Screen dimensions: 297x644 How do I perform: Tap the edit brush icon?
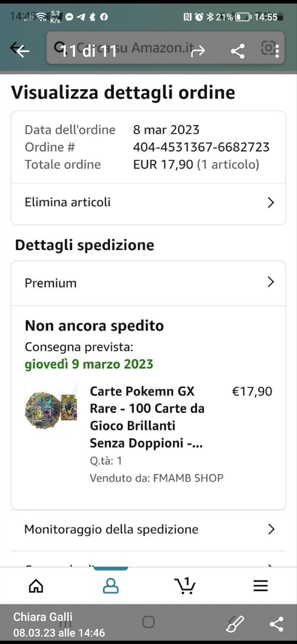tap(235, 624)
